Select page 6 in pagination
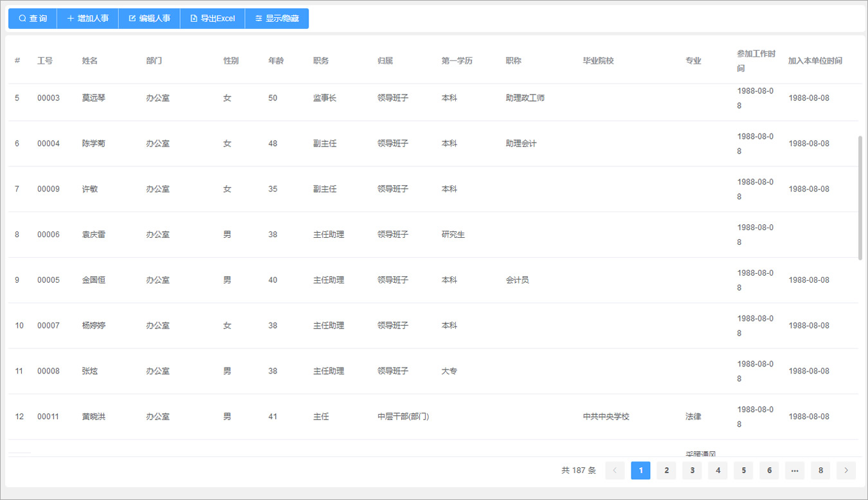The image size is (868, 500). click(x=769, y=470)
